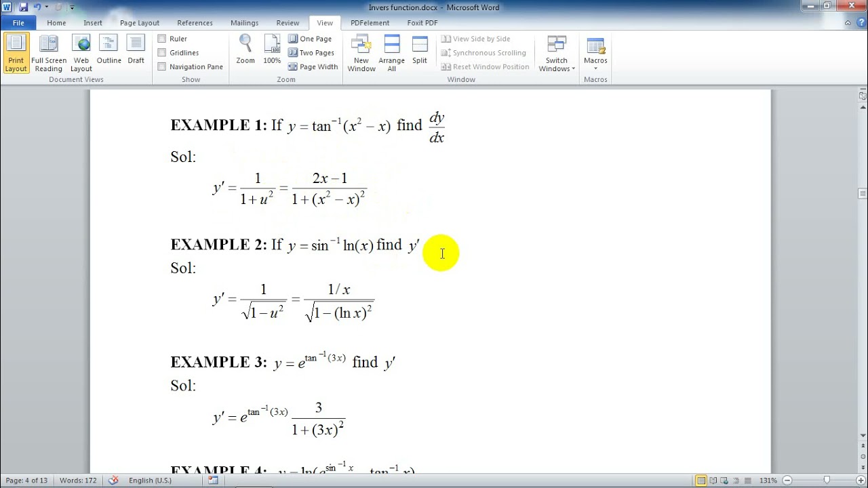Click the vertical scrollbar thumb

click(863, 195)
